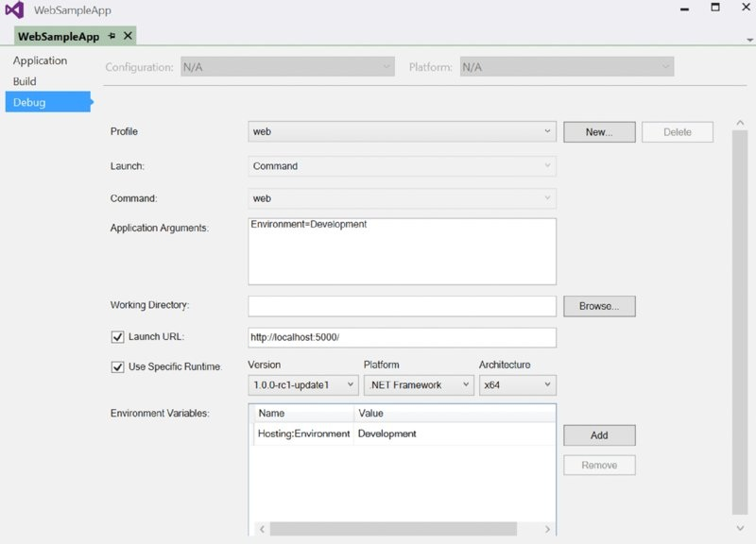The image size is (756, 544).
Task: Toggle the Launch URL checkbox
Action: click(x=117, y=337)
